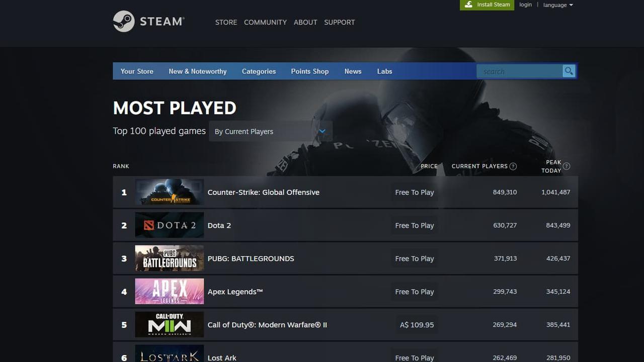This screenshot has width=644, height=362.
Task: Focus the store search field
Action: click(520, 71)
